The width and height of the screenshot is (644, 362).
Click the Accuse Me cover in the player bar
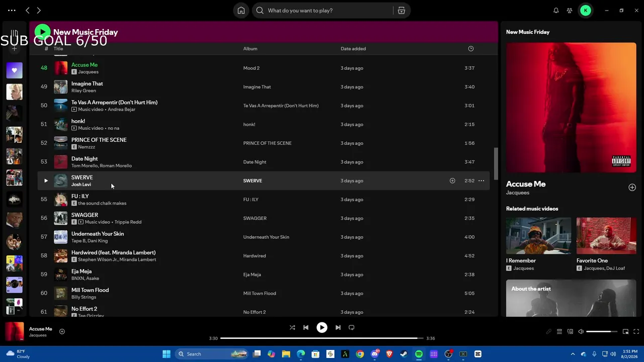pos(15,331)
